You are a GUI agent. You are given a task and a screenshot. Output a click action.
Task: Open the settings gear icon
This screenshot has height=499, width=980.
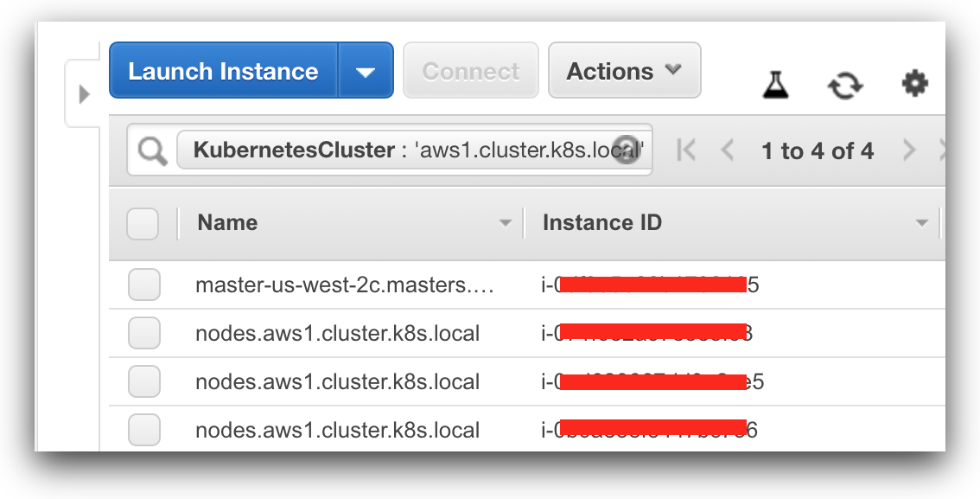click(x=914, y=84)
